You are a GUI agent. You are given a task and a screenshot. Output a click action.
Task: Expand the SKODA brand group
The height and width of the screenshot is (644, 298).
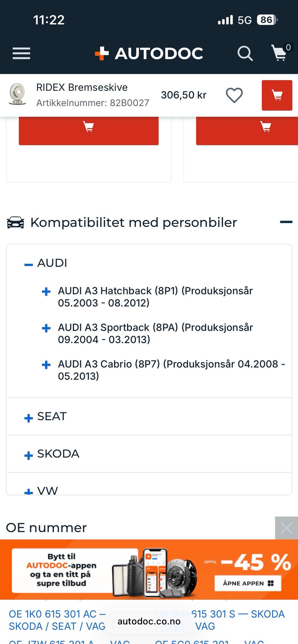coord(29,455)
